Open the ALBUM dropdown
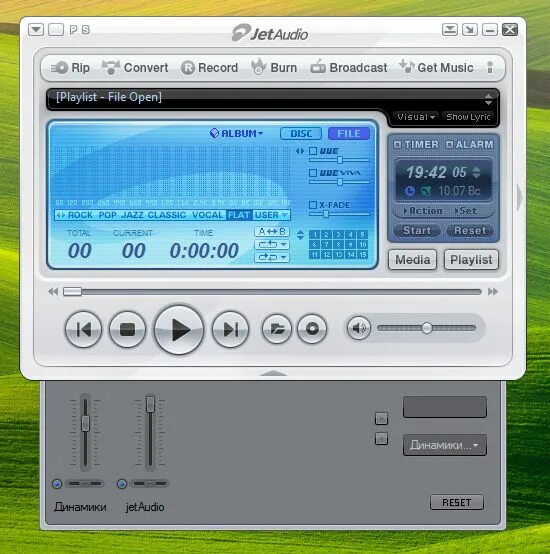This screenshot has width=550, height=554. pos(237,134)
